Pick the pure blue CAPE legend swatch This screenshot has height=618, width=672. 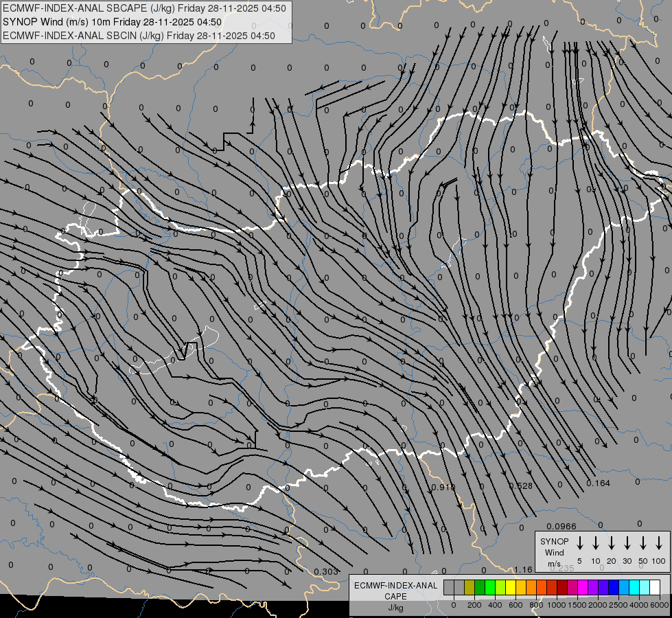[x=614, y=587]
